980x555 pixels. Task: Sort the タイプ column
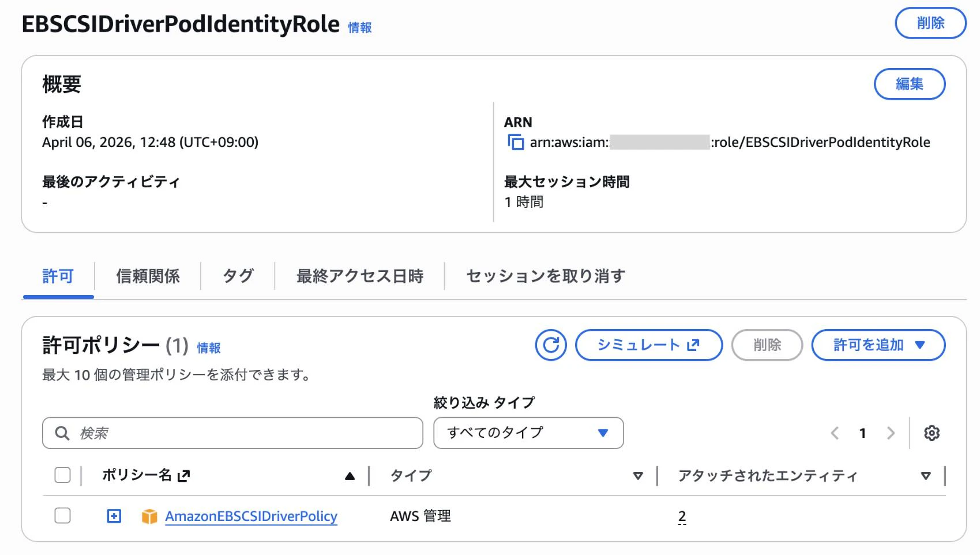[638, 476]
